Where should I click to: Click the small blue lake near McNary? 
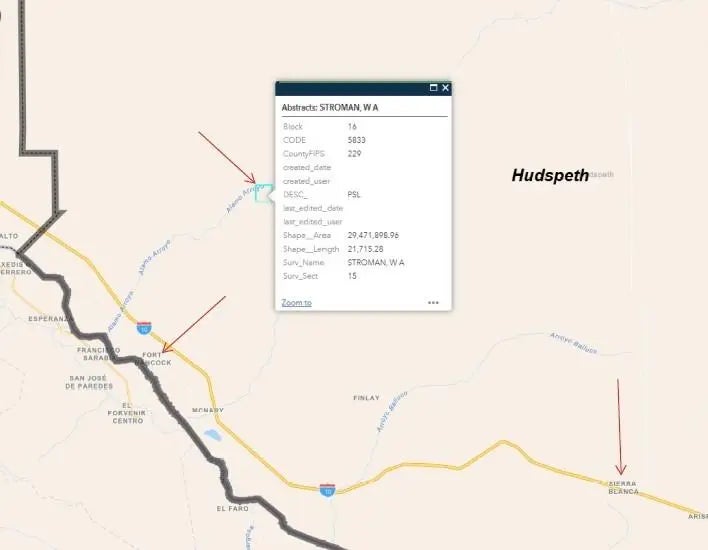click(213, 435)
